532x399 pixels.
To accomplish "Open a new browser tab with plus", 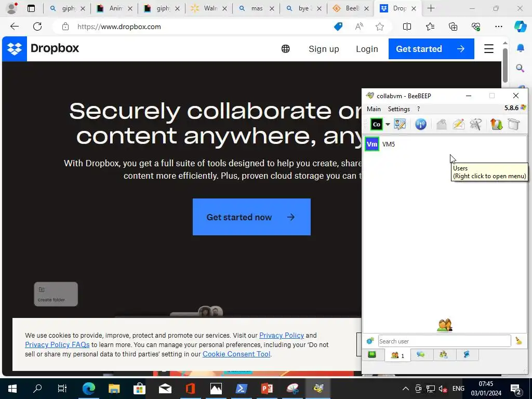I will tap(431, 8).
